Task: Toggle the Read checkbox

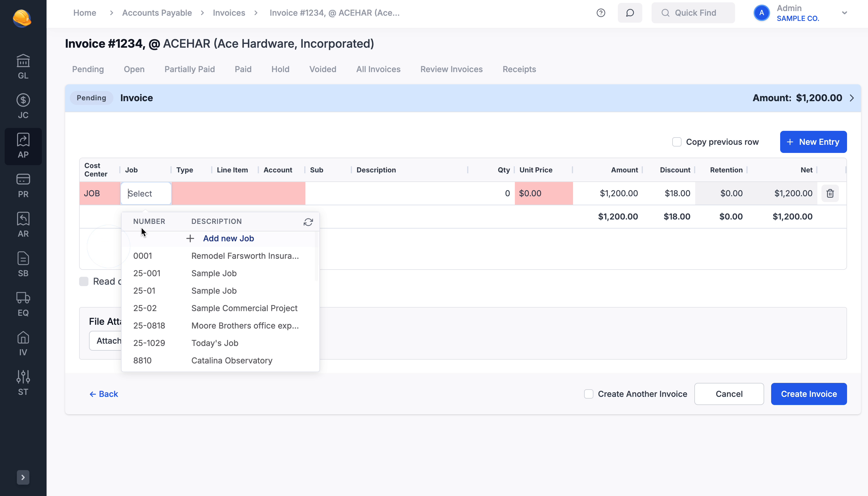Action: (83, 281)
